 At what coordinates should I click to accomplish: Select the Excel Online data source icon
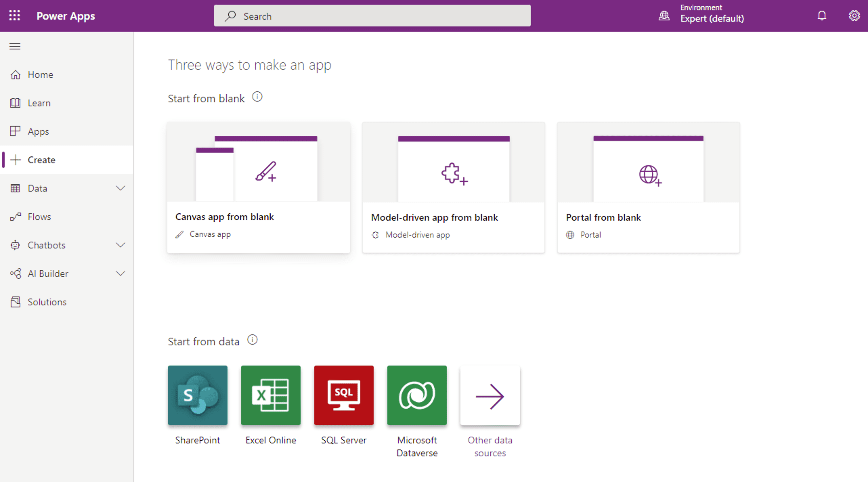(x=270, y=395)
